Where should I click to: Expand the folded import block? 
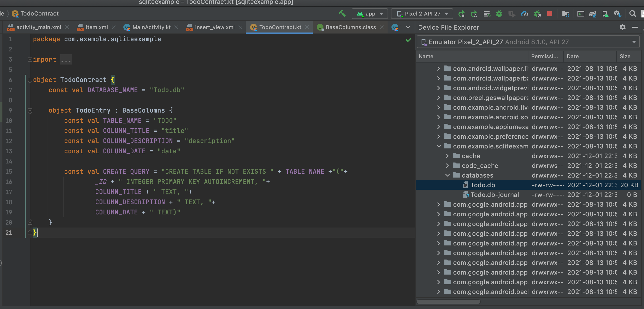(x=30, y=59)
